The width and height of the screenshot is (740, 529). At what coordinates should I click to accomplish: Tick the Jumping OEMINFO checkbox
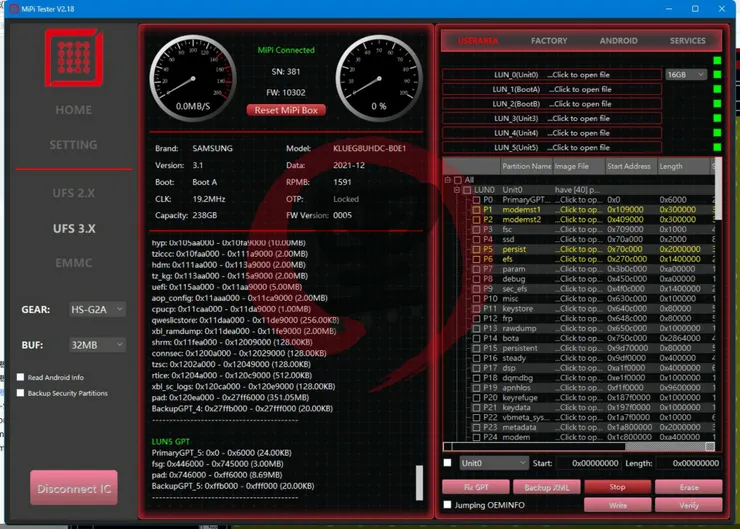pos(447,504)
